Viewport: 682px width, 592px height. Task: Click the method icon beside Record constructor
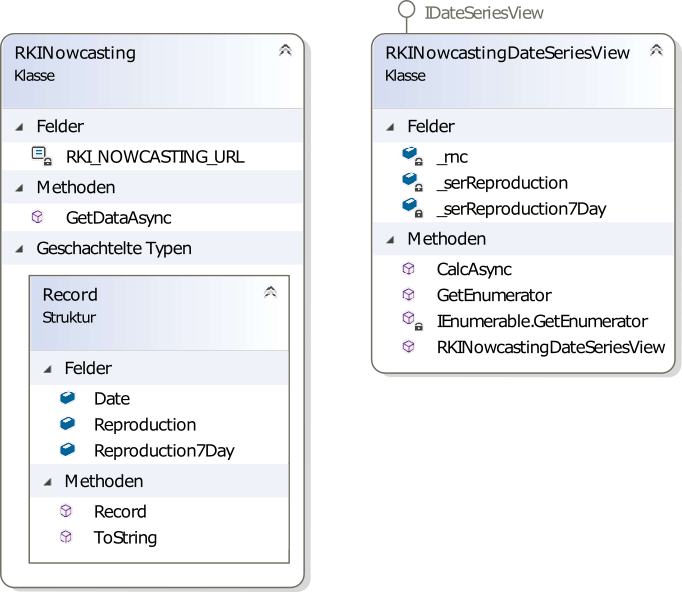pyautogui.click(x=66, y=511)
